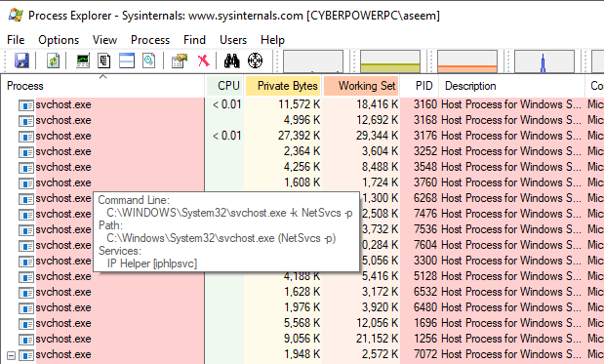Click the Process Explorer title bar icon
Viewport: 604px width, 364px height.
point(16,15)
